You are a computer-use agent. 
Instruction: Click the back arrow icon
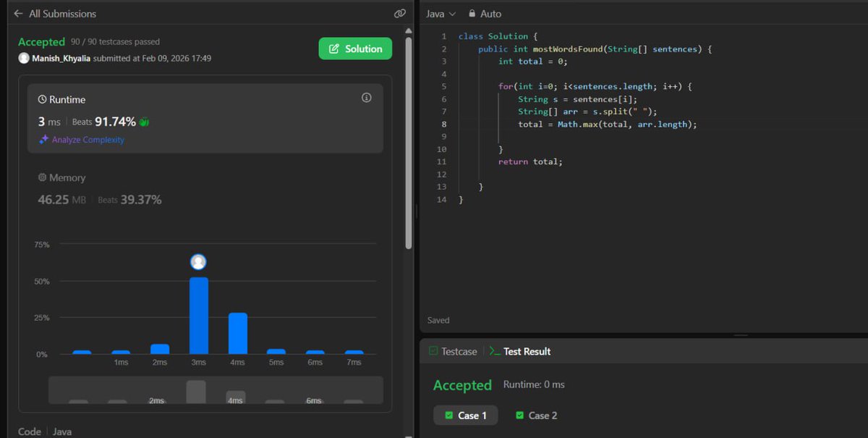18,14
